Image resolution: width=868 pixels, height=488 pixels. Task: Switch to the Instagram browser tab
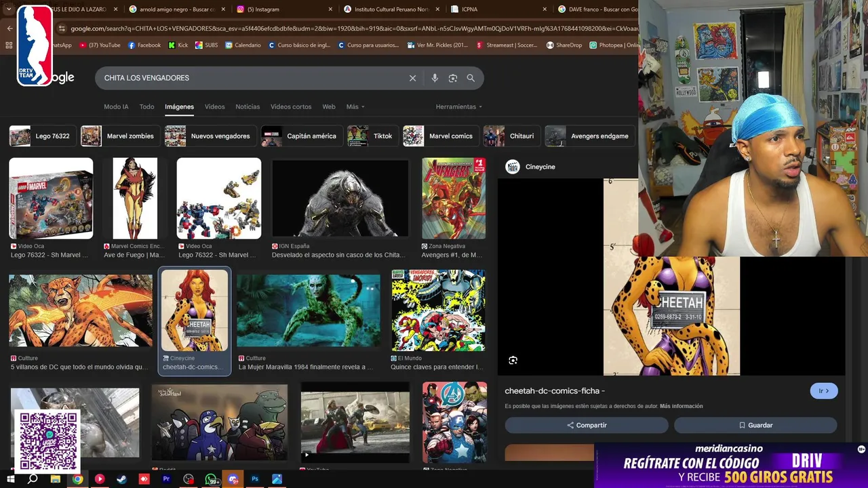tap(285, 9)
